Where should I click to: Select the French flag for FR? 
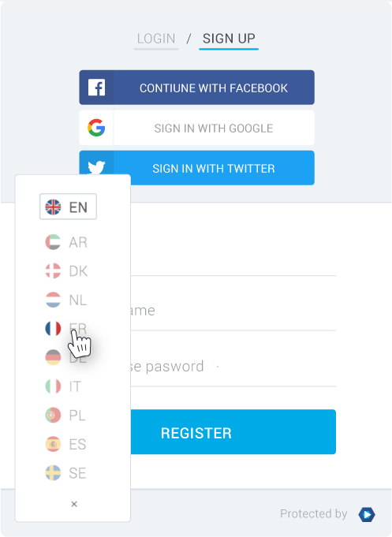pos(53,329)
